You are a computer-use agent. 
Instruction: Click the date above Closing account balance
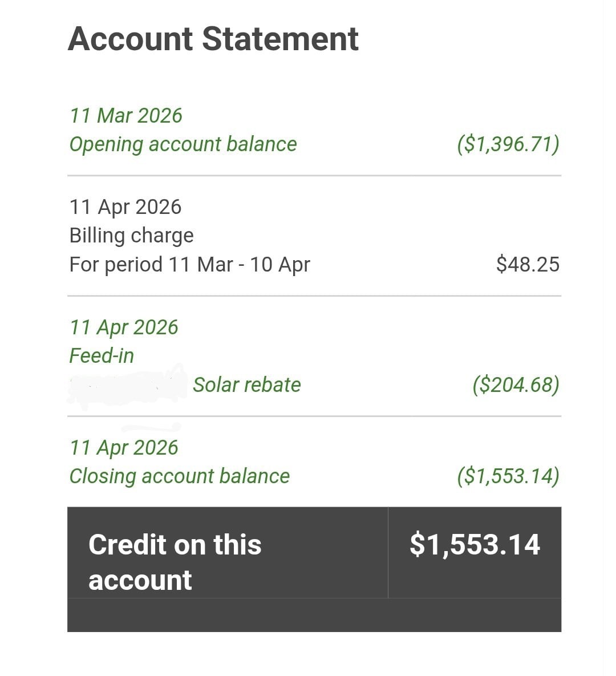pos(124,447)
